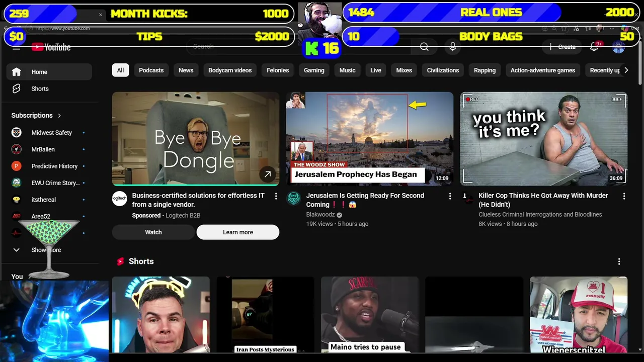The image size is (644, 362).
Task: Select the Civilizations filter chip
Action: (x=443, y=70)
